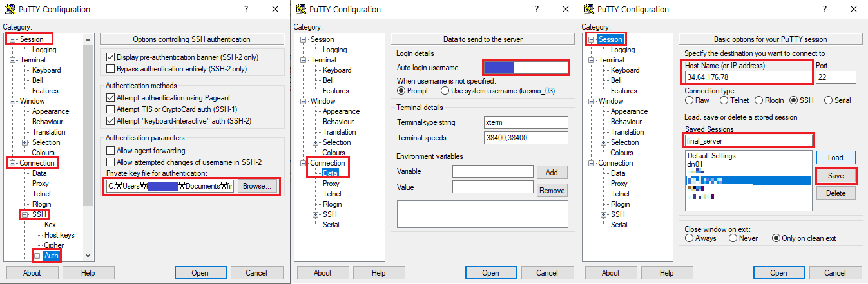Select dn01 saved session
The image size is (868, 284).
(694, 164)
